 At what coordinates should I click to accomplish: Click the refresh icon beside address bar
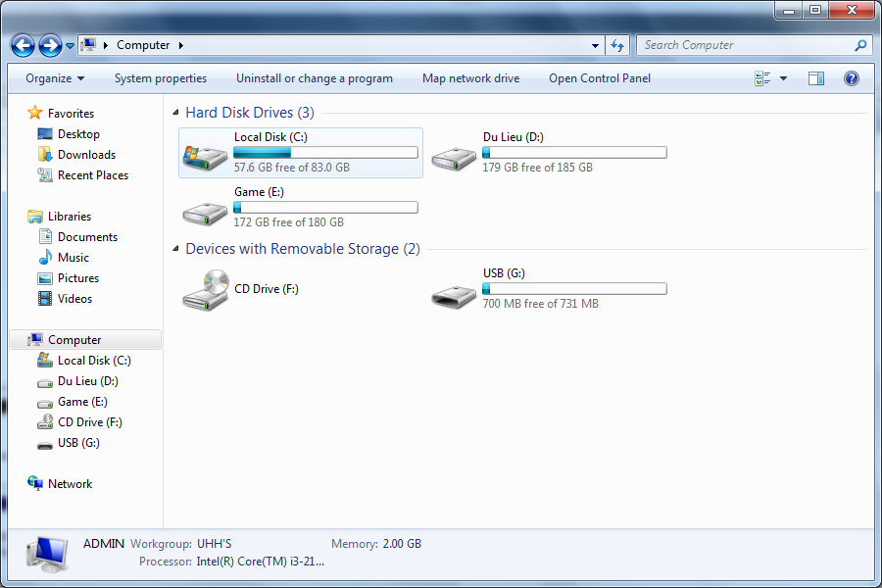[617, 46]
